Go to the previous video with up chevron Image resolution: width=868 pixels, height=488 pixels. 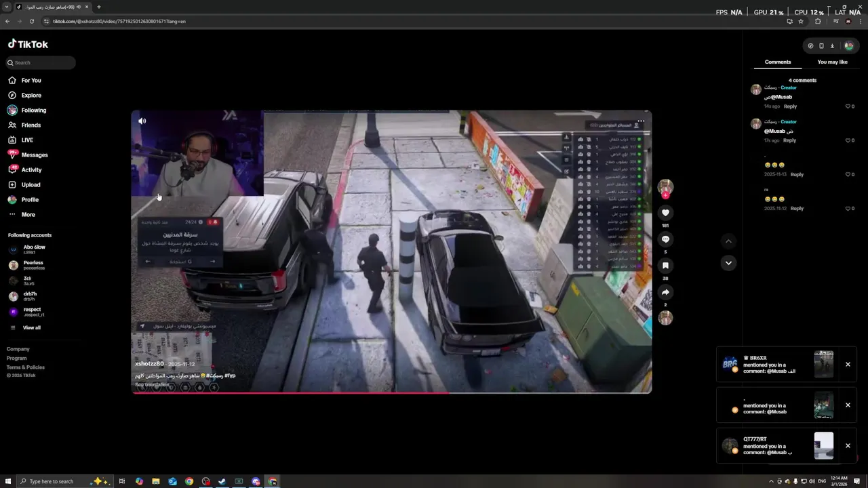click(728, 241)
